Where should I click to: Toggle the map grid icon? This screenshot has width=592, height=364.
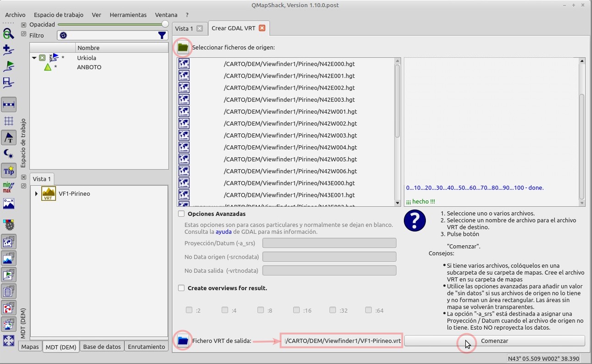tap(9, 121)
